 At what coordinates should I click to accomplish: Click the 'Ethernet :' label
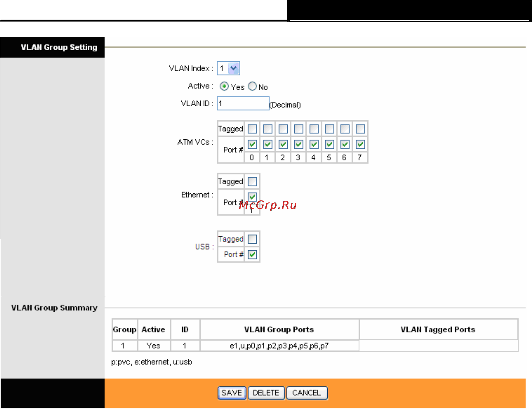(x=197, y=195)
